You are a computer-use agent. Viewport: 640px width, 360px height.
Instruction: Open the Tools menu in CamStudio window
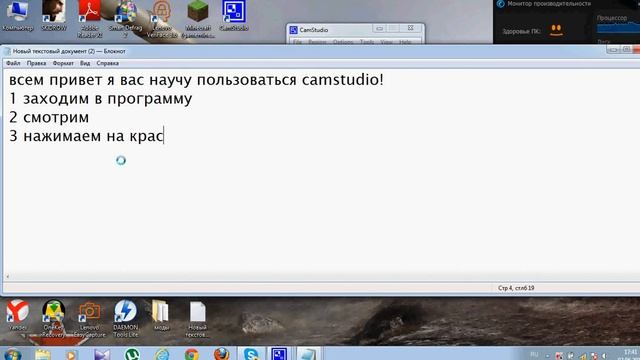coord(367,42)
